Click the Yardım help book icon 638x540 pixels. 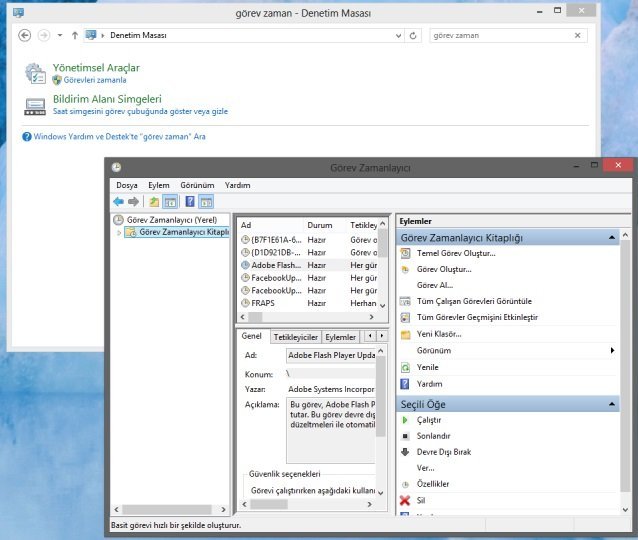pos(405,384)
